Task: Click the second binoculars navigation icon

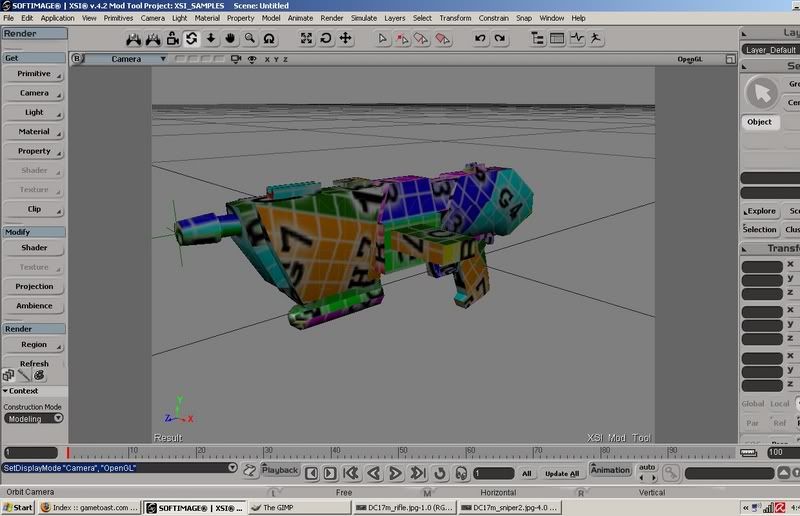Action: [x=153, y=38]
